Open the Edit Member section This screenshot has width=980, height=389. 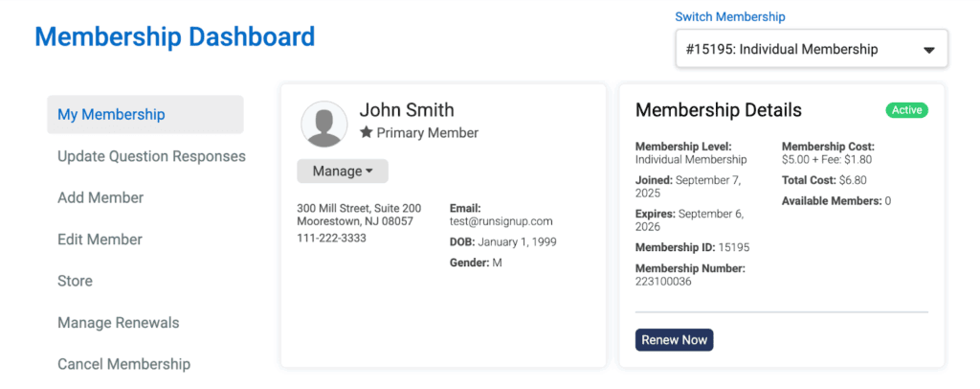coord(100,240)
